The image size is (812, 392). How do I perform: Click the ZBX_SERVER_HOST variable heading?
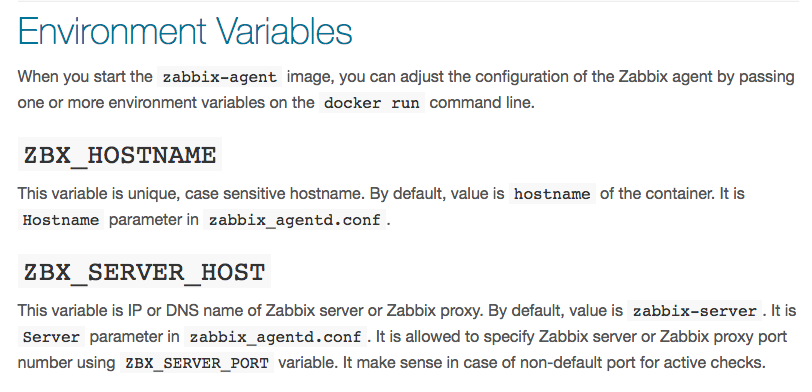pyautogui.click(x=144, y=271)
